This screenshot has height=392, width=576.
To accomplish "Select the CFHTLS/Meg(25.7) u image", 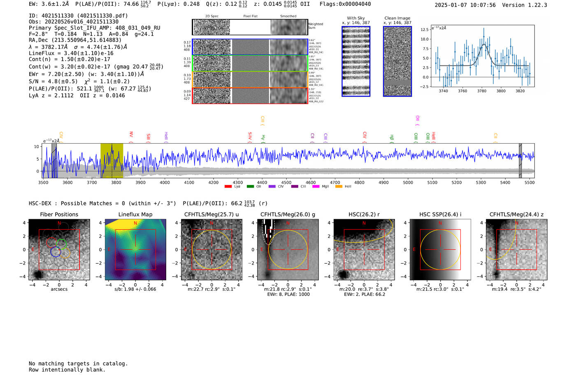I will 211,250.
